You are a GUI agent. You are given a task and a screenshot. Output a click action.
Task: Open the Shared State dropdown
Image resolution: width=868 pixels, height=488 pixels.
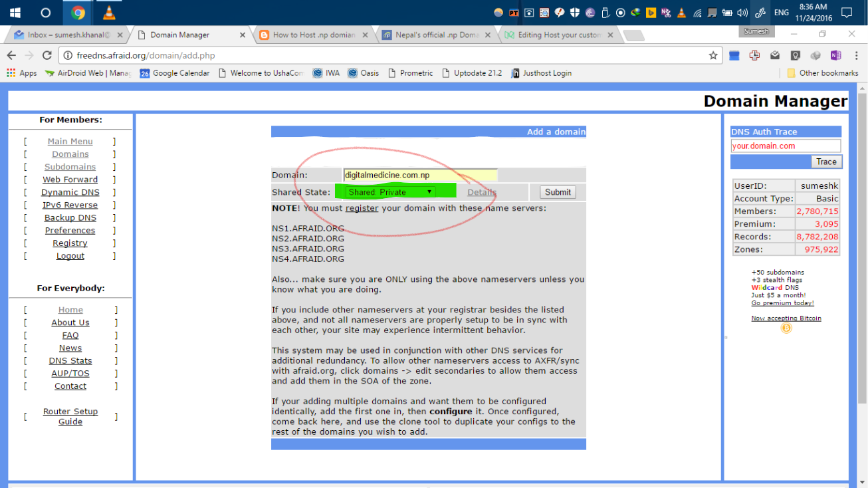pos(391,192)
